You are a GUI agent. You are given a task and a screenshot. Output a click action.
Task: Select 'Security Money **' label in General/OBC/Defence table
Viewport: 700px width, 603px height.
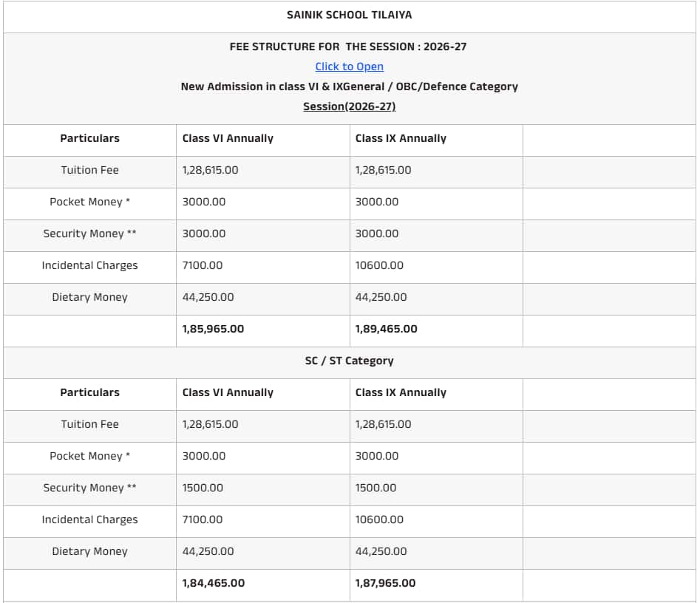(89, 234)
